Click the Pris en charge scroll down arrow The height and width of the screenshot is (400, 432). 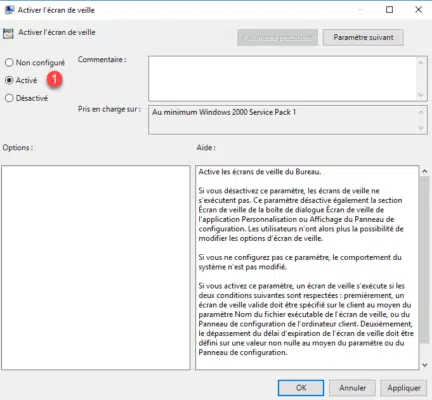click(421, 128)
